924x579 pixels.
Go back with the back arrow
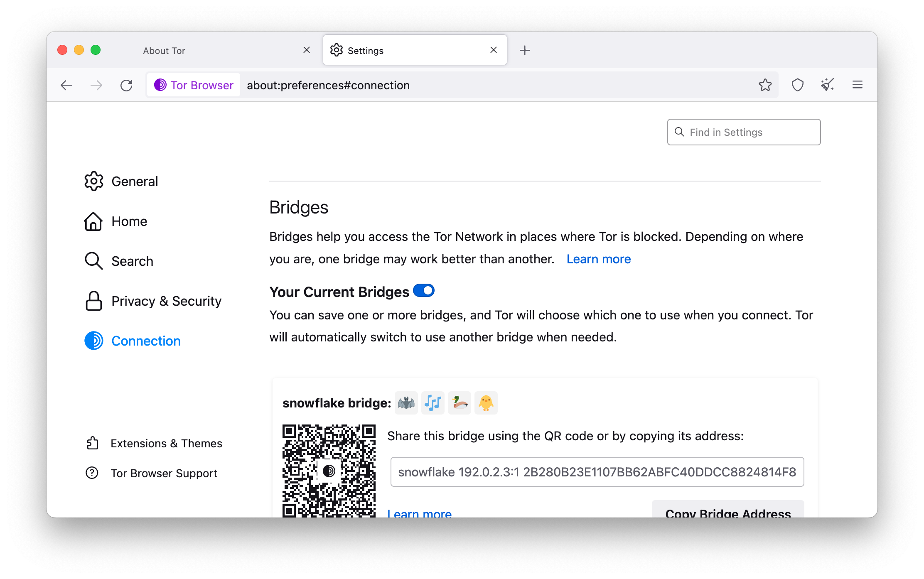pyautogui.click(x=66, y=85)
